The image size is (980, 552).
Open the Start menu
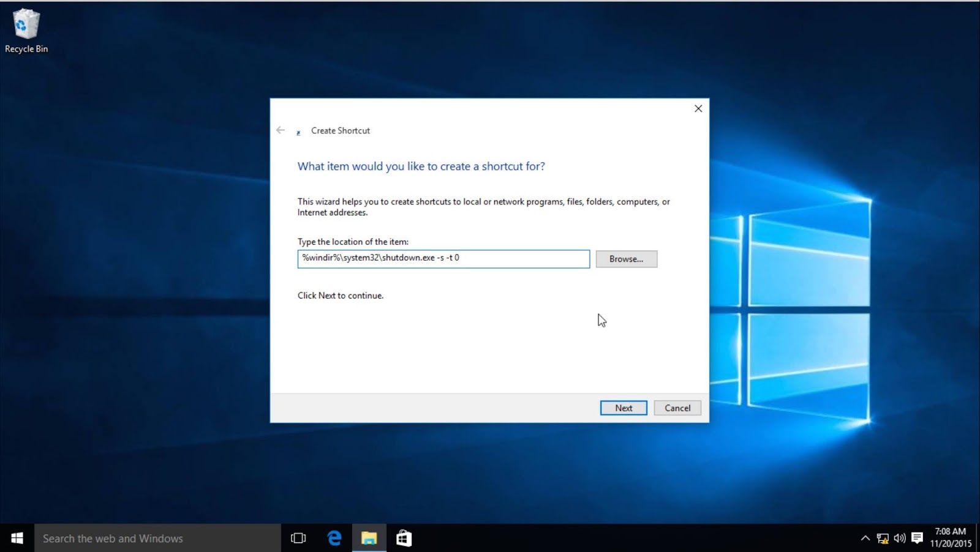pyautogui.click(x=16, y=538)
